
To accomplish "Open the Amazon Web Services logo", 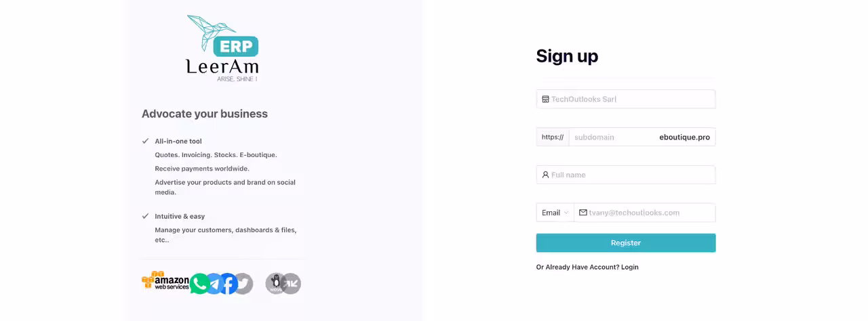I will (165, 281).
